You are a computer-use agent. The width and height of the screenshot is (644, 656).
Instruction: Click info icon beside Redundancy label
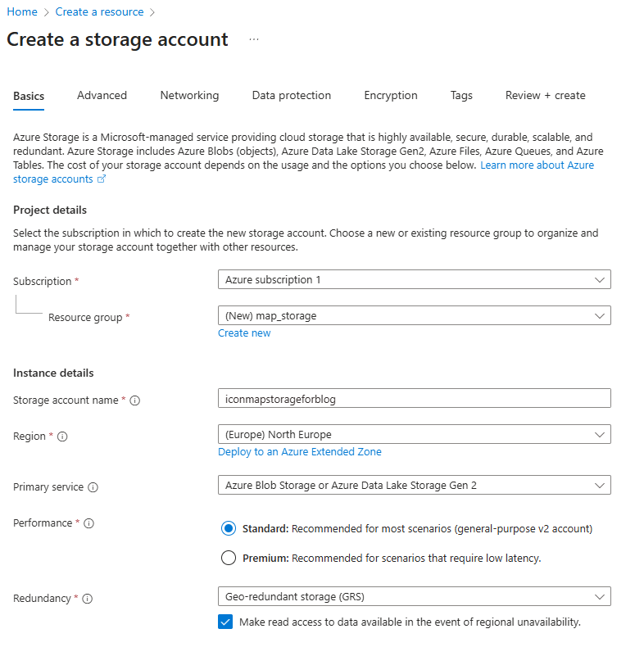pos(88,599)
